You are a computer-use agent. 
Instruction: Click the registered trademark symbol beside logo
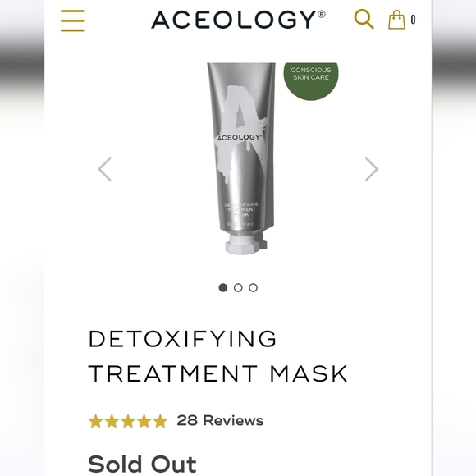(x=322, y=14)
